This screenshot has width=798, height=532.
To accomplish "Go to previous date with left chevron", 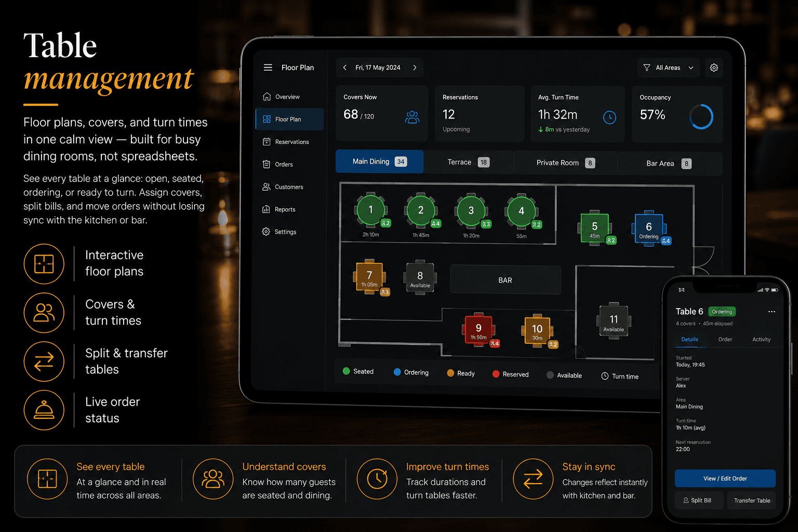I will (x=345, y=68).
